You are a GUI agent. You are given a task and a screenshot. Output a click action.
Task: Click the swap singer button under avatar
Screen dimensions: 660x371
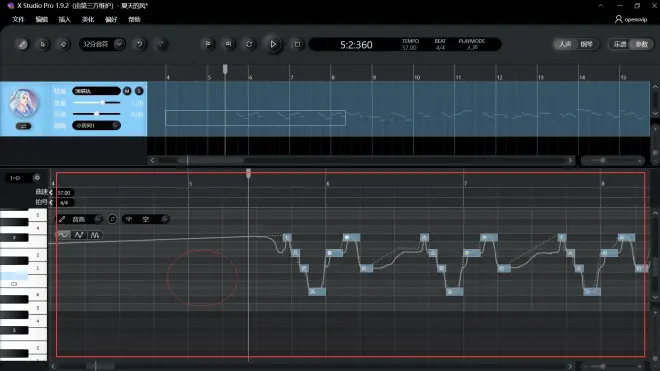(x=24, y=126)
